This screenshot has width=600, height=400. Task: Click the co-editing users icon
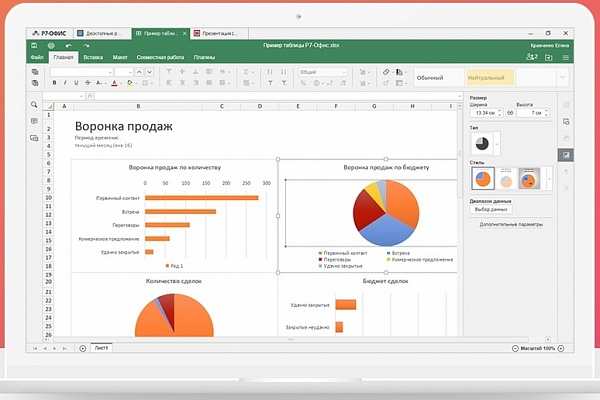(532, 57)
